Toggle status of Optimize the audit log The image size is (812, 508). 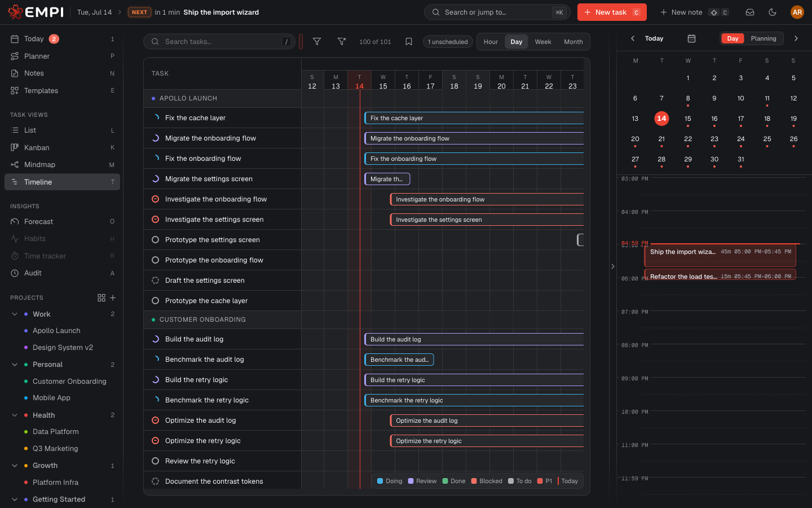[155, 421]
